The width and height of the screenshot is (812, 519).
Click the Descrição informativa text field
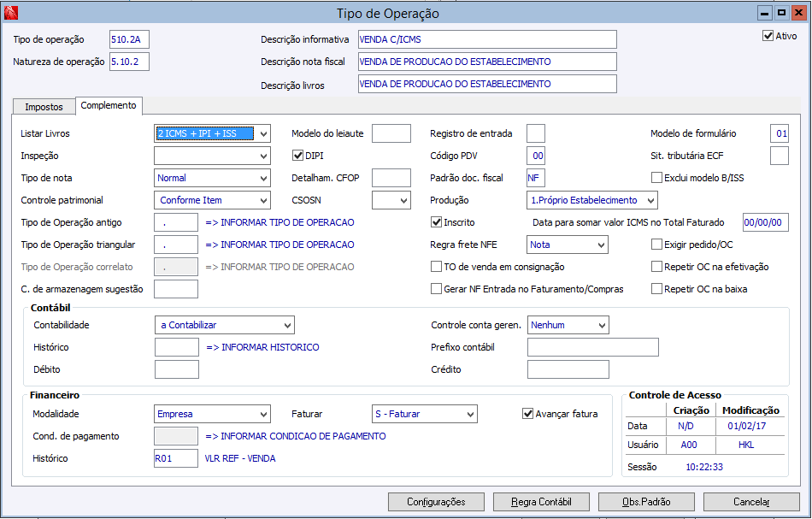click(487, 39)
